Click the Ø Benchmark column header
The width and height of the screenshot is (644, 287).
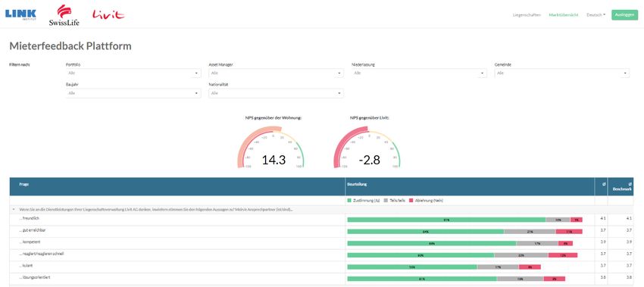[x=621, y=186]
